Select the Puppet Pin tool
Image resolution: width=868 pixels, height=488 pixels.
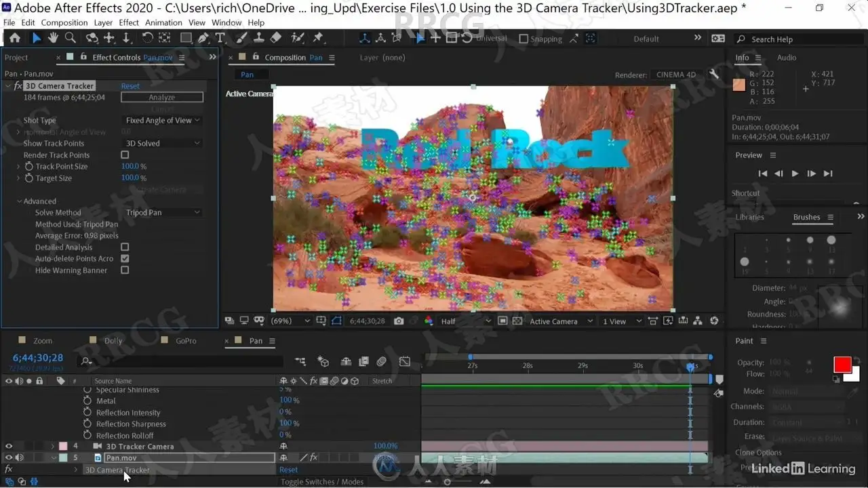tap(317, 39)
